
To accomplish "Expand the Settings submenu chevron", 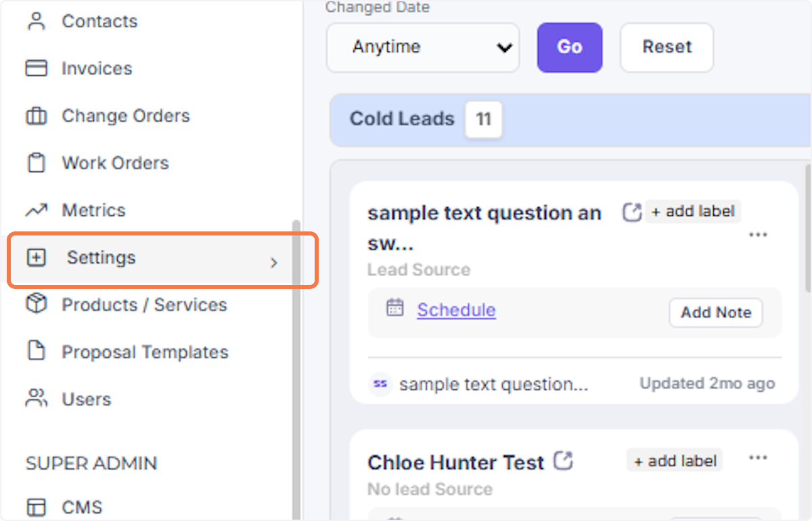I will 274,263.
